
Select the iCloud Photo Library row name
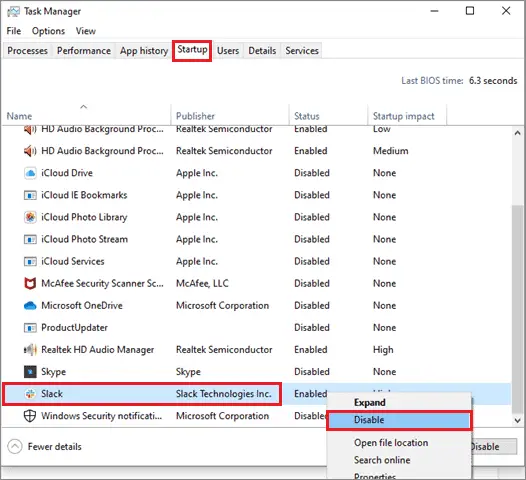84,217
